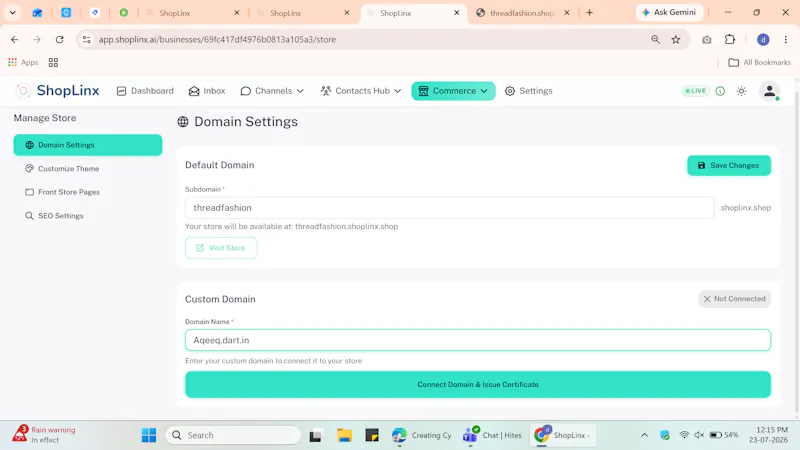This screenshot has height=450, width=800.
Task: Click the site information icon in address bar
Action: coord(87,39)
